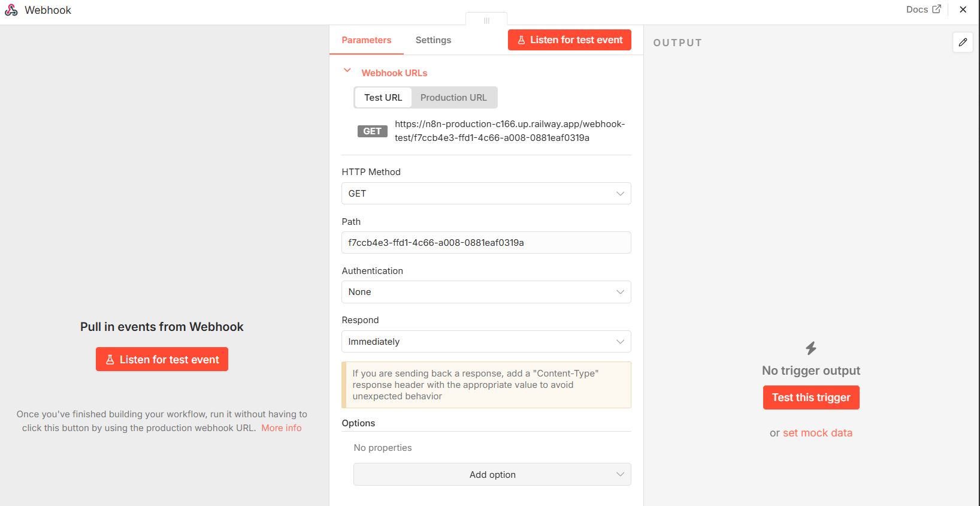Viewport: 980px width, 506px height.
Task: Collapse the Webhook URLs section
Action: [x=347, y=71]
